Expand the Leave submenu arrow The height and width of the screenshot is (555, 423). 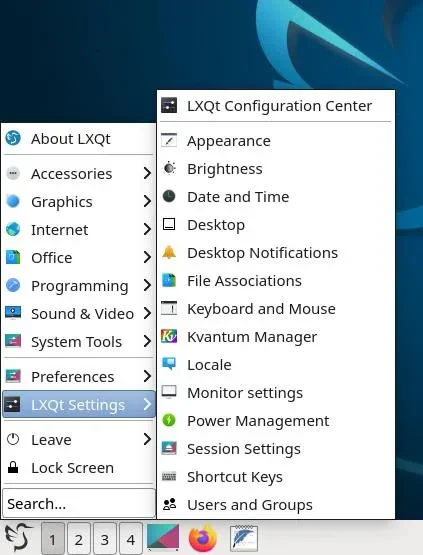coord(147,439)
